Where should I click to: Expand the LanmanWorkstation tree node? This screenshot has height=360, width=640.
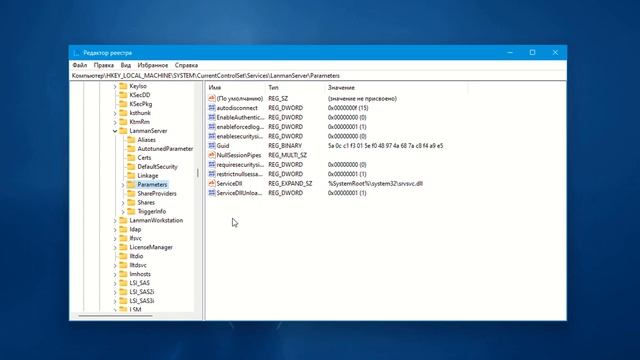115,221
